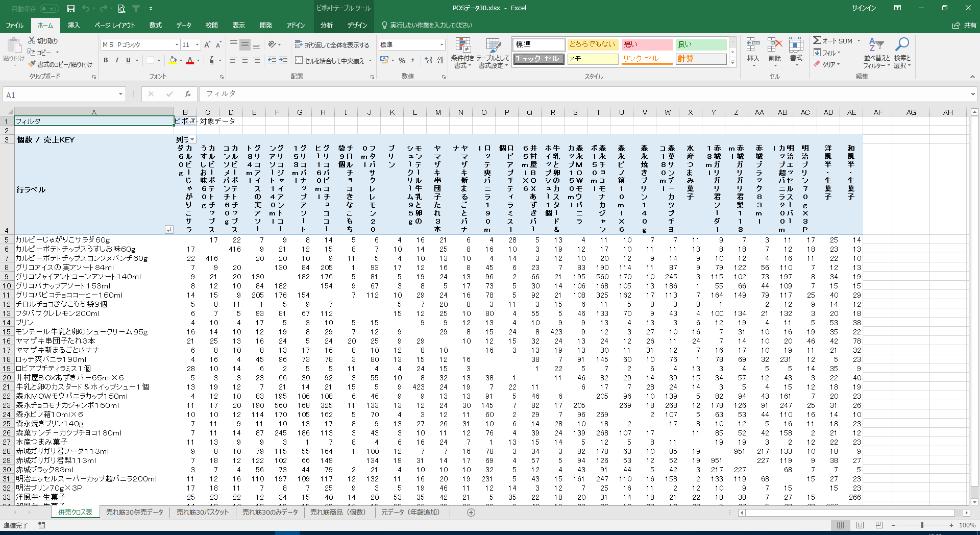Increase font size with the large A icon
Screen dimensions: 980x535
pos(207,45)
